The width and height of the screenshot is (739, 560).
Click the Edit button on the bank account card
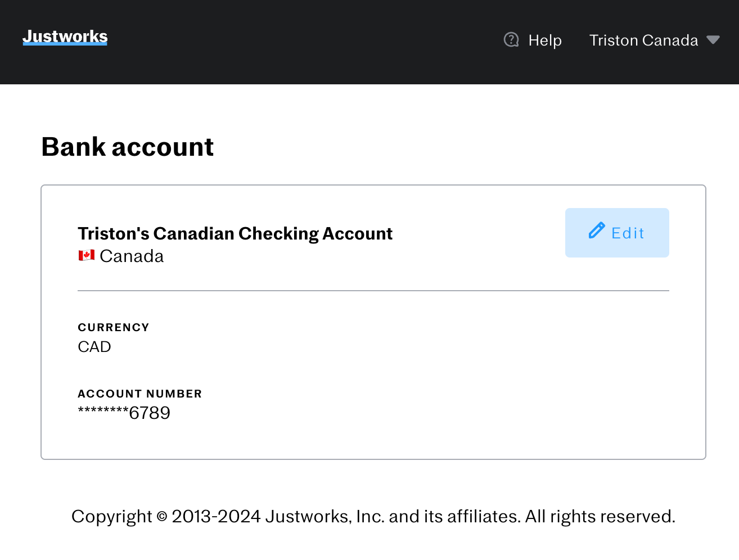tap(616, 232)
